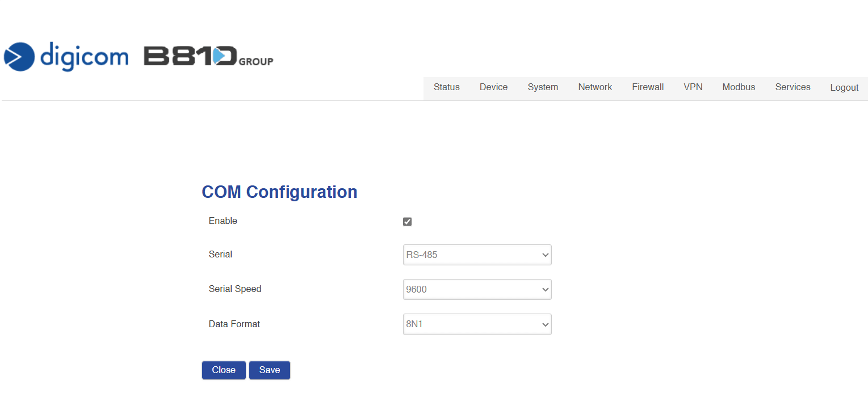Click the Enable label text
Viewport: 868px width, 402px height.
point(223,221)
